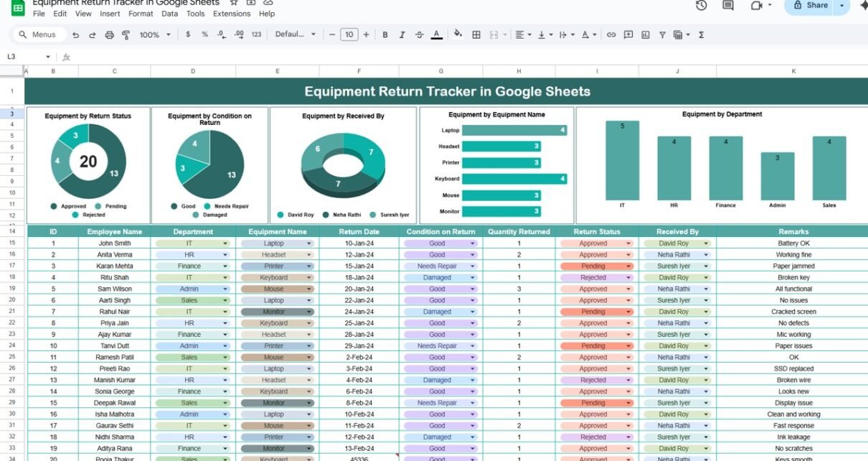Screen dimensions: 868x461
Task: Select the Equipment by Return Status chart
Action: tap(88, 165)
